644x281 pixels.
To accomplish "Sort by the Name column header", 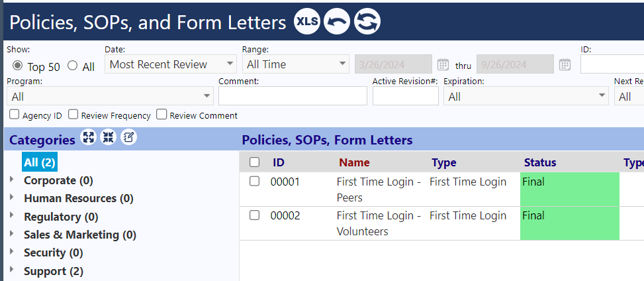I will tap(354, 163).
